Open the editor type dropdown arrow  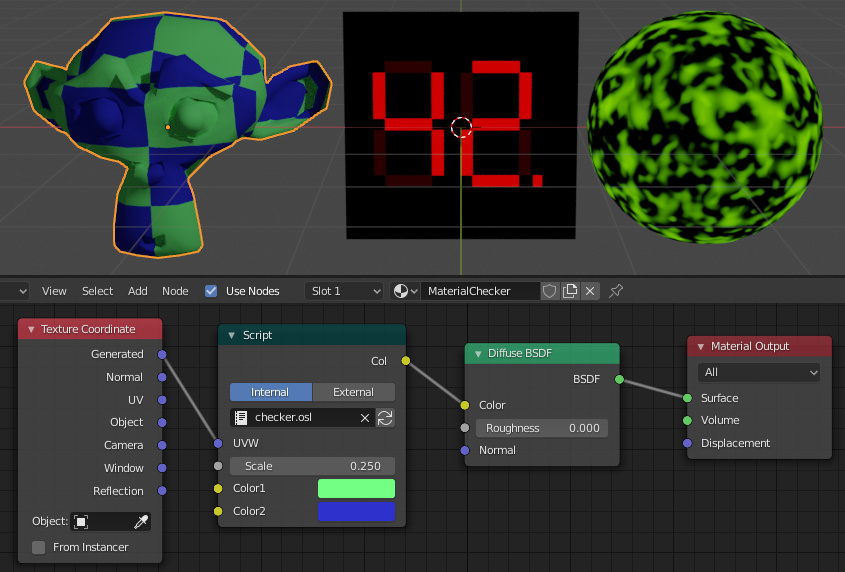tap(23, 291)
